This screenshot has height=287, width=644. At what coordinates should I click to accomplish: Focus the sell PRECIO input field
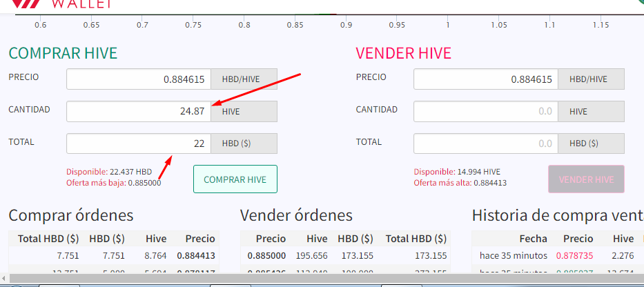click(486, 79)
